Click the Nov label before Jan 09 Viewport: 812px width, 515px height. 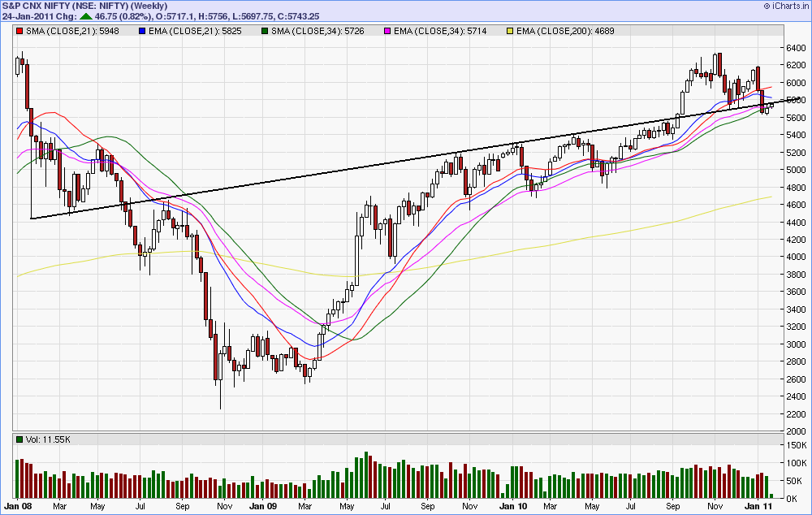224,506
